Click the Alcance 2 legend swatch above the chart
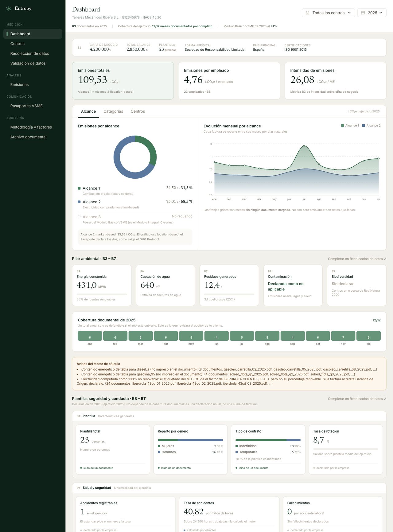Viewport: 393px width, 532px height. (x=364, y=126)
